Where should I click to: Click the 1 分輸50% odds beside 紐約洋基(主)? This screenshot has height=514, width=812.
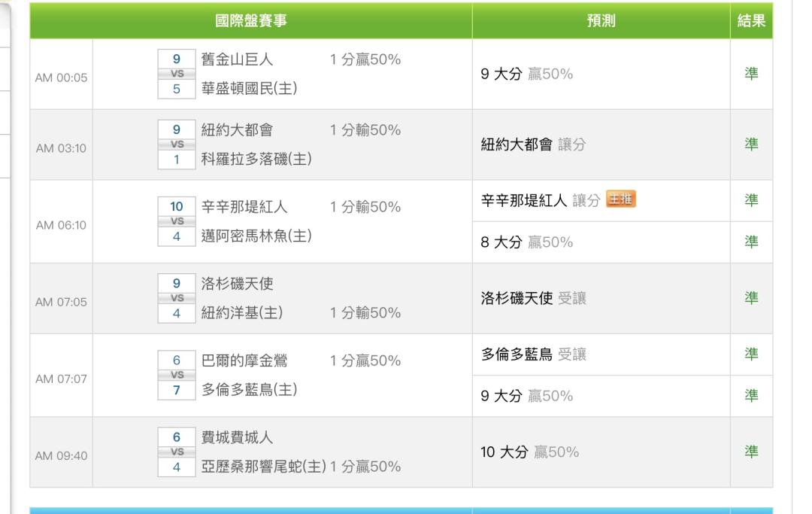(365, 312)
